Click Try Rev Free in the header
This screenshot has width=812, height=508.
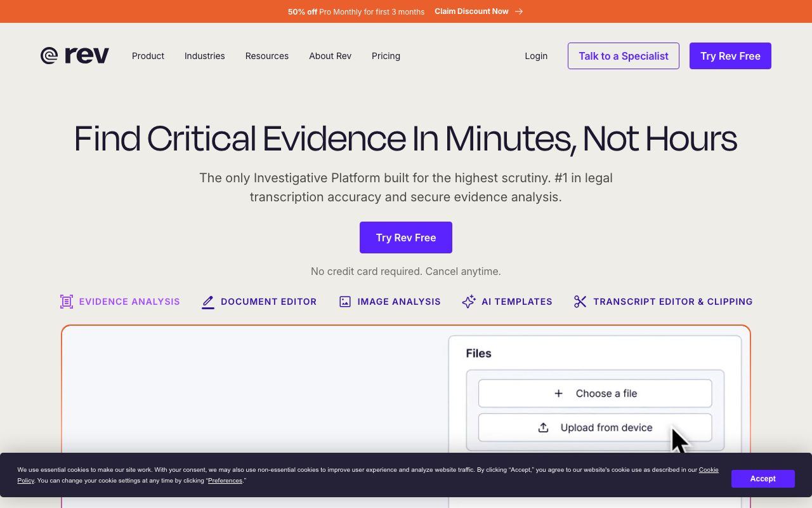tap(730, 56)
